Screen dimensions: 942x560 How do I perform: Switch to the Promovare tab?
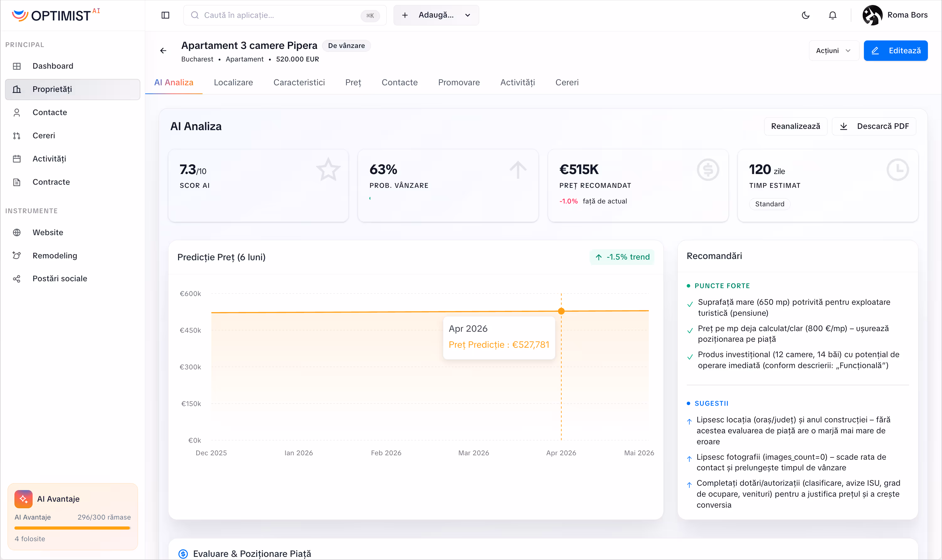click(x=458, y=82)
